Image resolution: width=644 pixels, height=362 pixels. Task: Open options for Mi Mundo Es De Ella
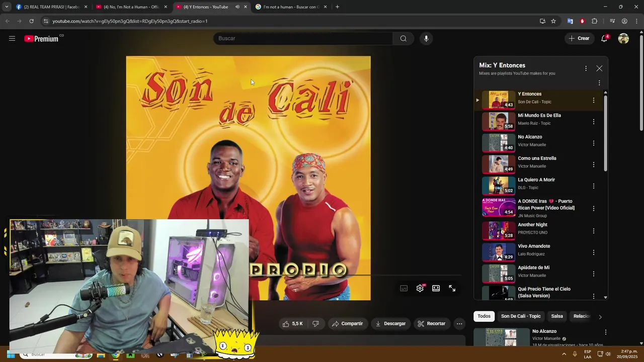pyautogui.click(x=594, y=122)
